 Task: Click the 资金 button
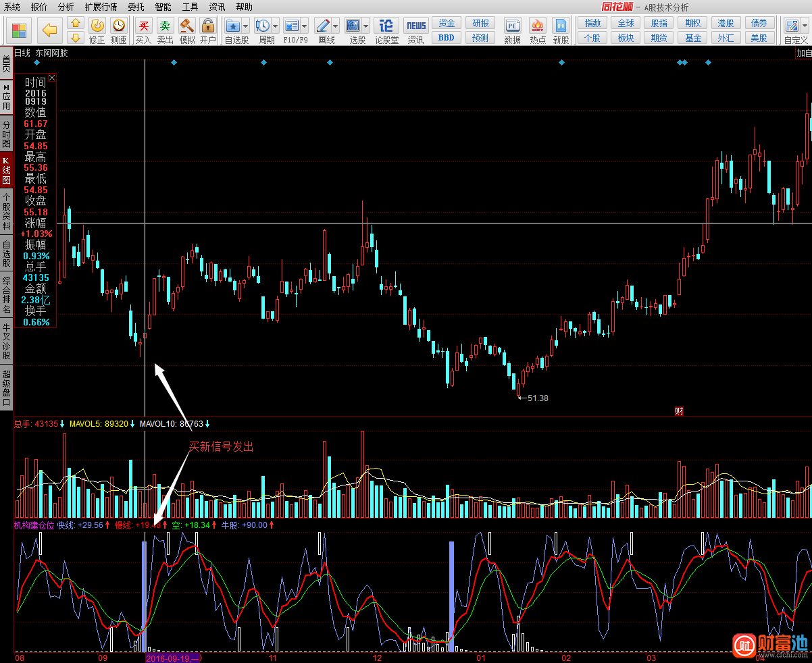[x=446, y=23]
